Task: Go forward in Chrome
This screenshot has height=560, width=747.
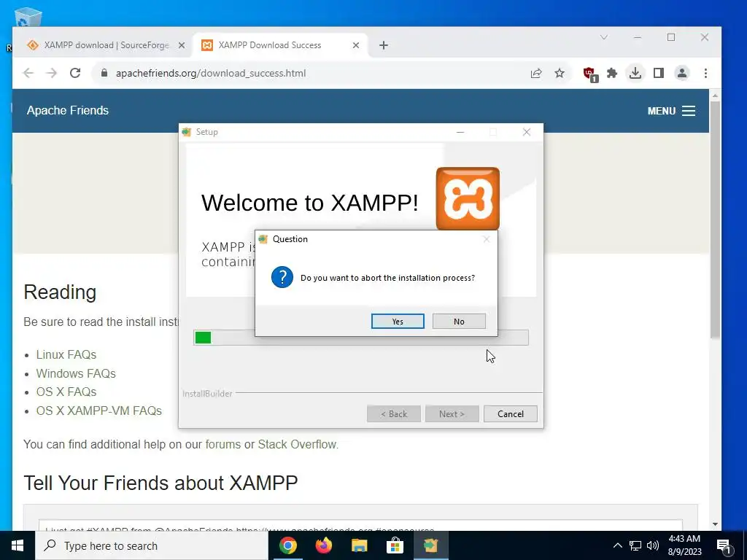Action: click(52, 73)
